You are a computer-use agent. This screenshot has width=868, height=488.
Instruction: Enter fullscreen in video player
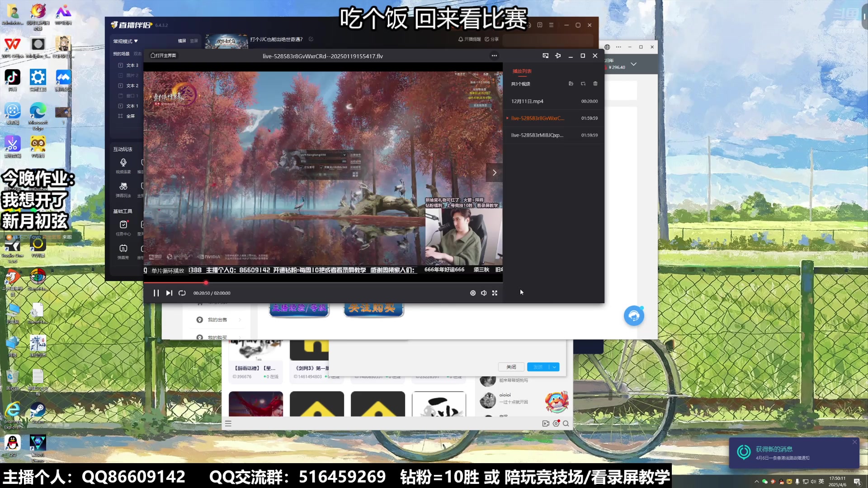(x=495, y=293)
